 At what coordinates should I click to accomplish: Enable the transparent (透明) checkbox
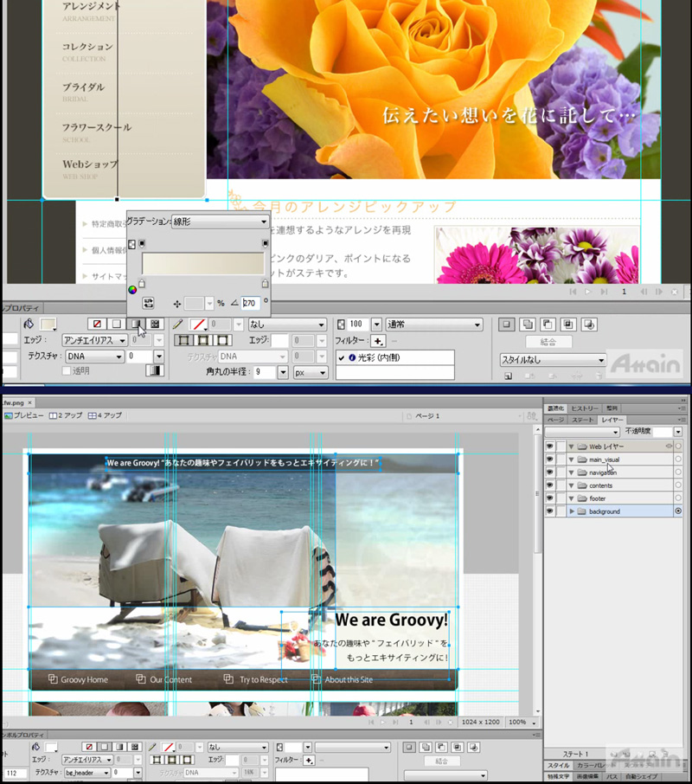tap(67, 370)
